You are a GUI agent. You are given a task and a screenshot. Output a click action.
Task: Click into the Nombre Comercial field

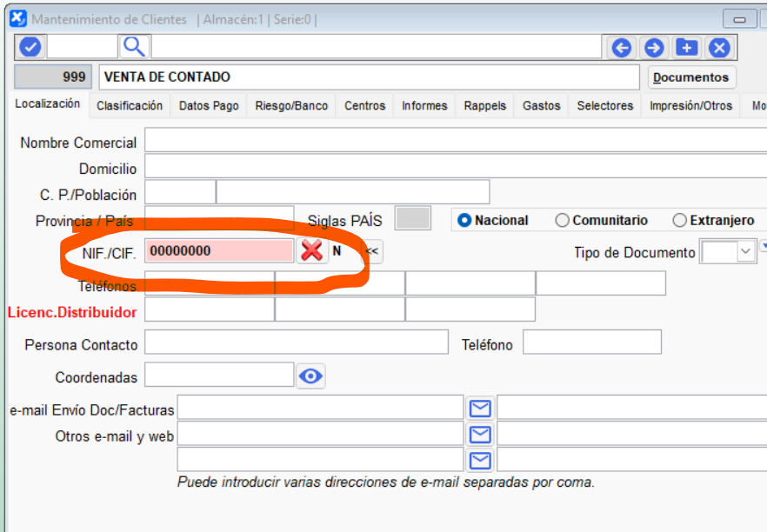(452, 141)
